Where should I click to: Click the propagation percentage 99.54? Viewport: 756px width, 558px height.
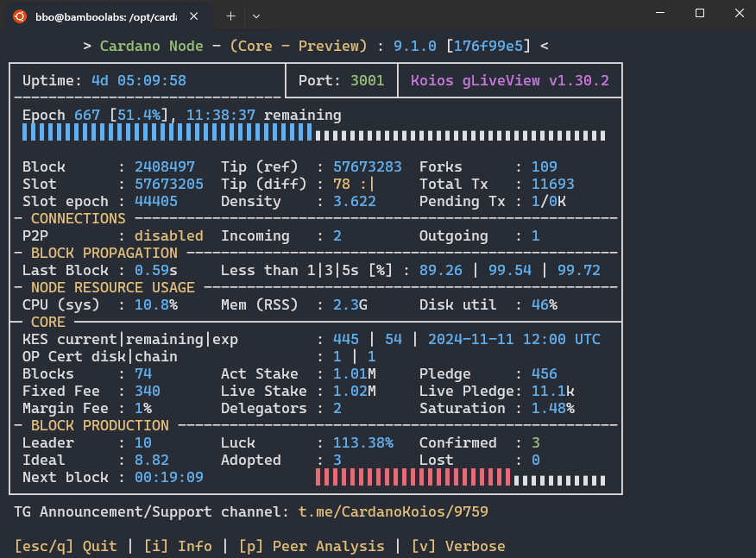(510, 270)
